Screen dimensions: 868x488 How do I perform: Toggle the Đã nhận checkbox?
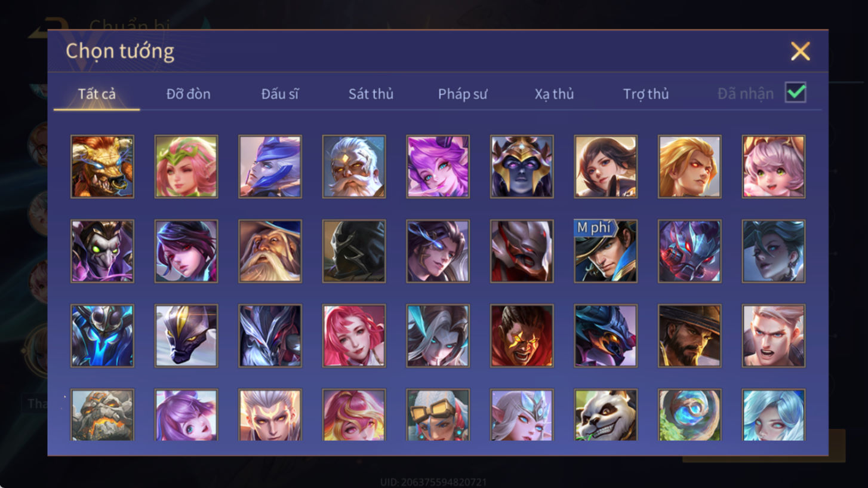pos(796,93)
